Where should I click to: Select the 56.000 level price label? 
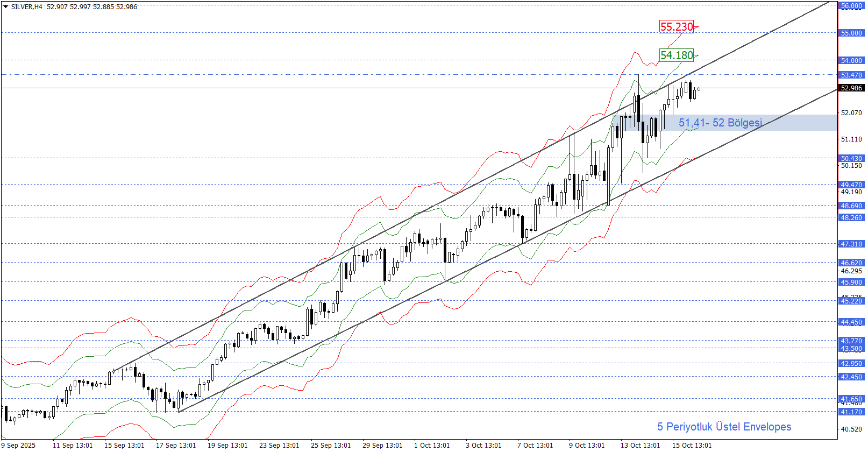coord(851,6)
